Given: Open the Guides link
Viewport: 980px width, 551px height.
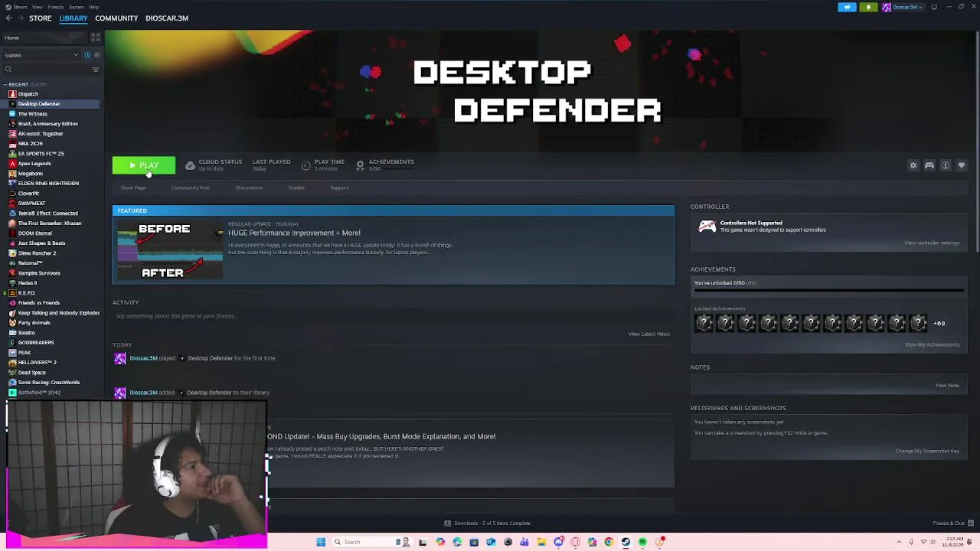Looking at the screenshot, I should click(296, 187).
